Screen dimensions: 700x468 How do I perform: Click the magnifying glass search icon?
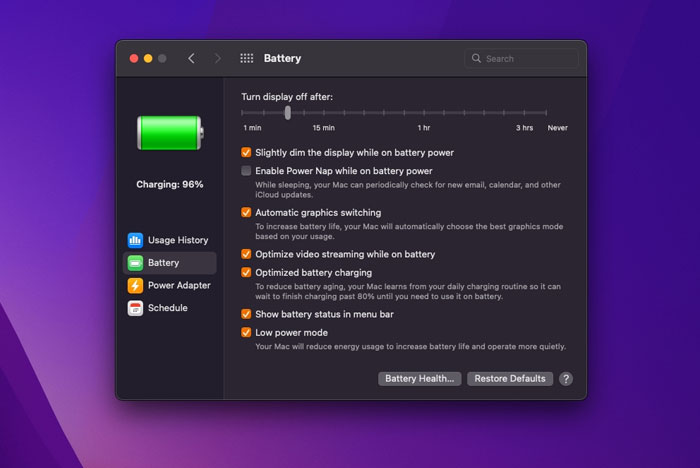(476, 59)
